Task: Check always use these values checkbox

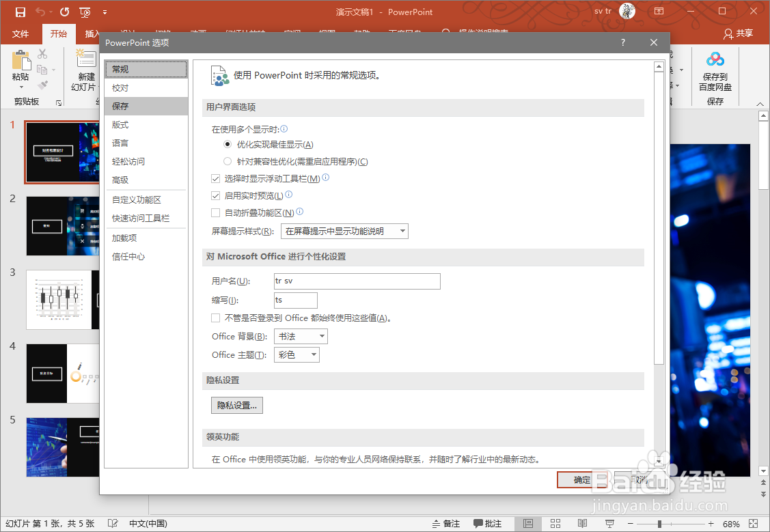Action: coord(215,318)
